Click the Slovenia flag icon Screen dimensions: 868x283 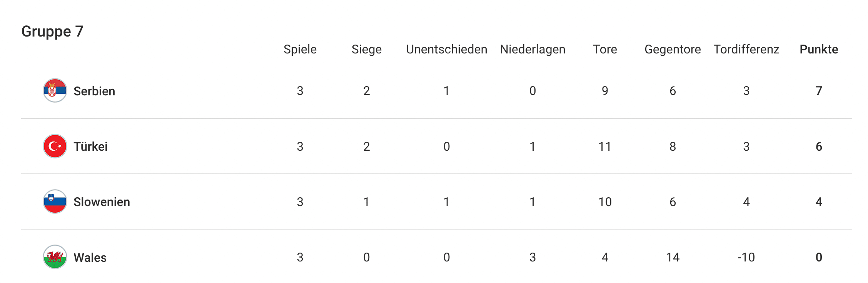[x=55, y=201]
